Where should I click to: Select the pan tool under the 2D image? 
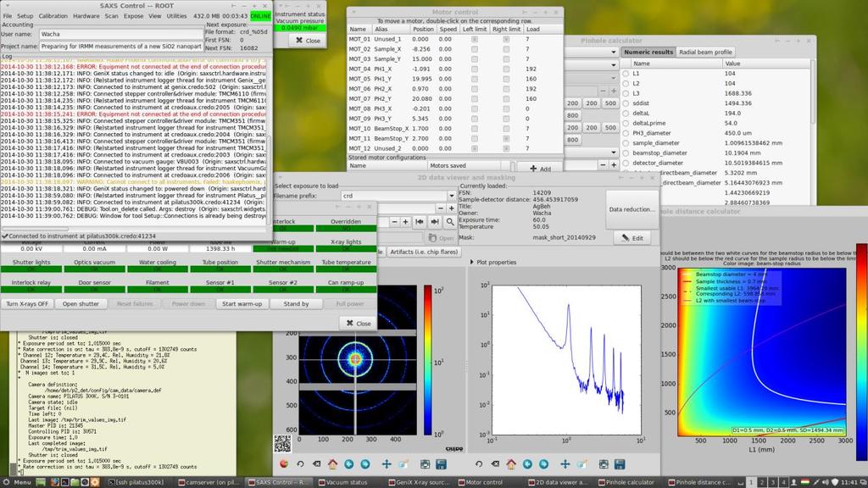pyautogui.click(x=387, y=464)
